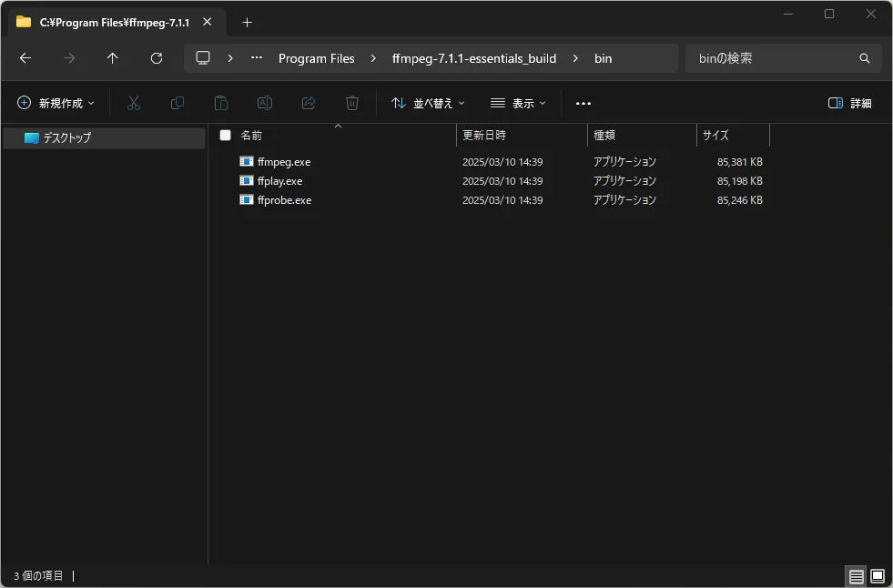Click size value 85,198 KB

click(740, 181)
